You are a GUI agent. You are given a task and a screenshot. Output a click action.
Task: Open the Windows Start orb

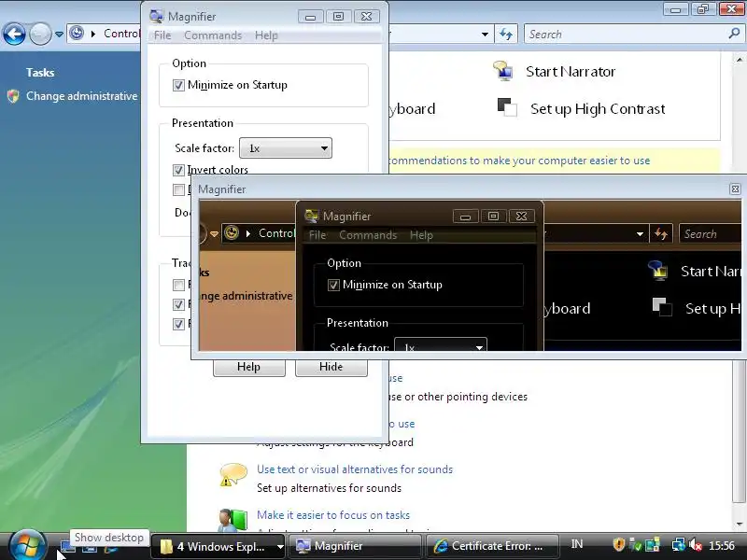click(28, 545)
